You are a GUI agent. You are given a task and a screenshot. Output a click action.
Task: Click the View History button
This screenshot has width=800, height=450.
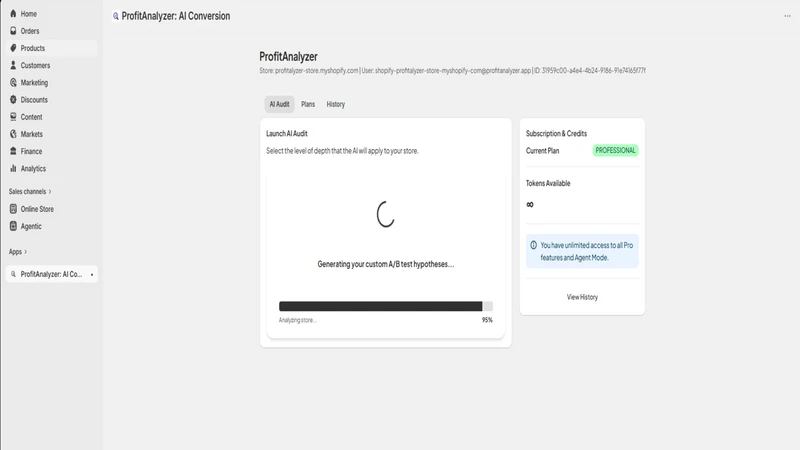[x=582, y=297]
